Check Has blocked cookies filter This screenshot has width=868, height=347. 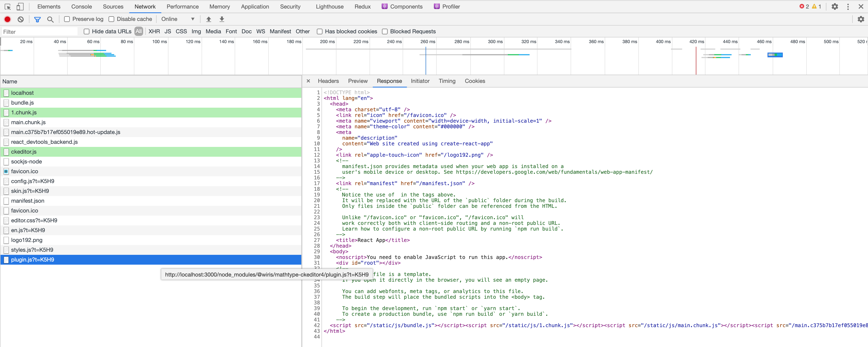click(319, 31)
